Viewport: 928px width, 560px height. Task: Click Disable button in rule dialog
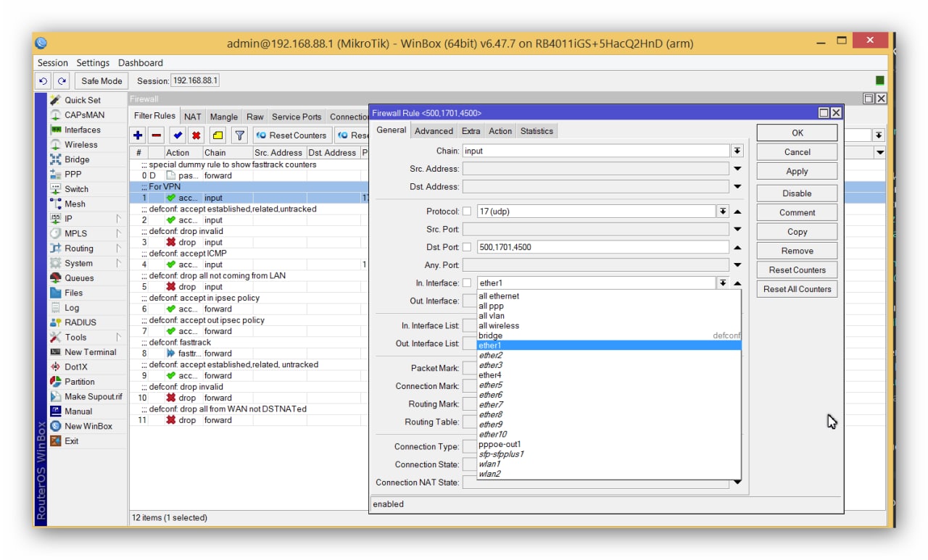point(797,193)
